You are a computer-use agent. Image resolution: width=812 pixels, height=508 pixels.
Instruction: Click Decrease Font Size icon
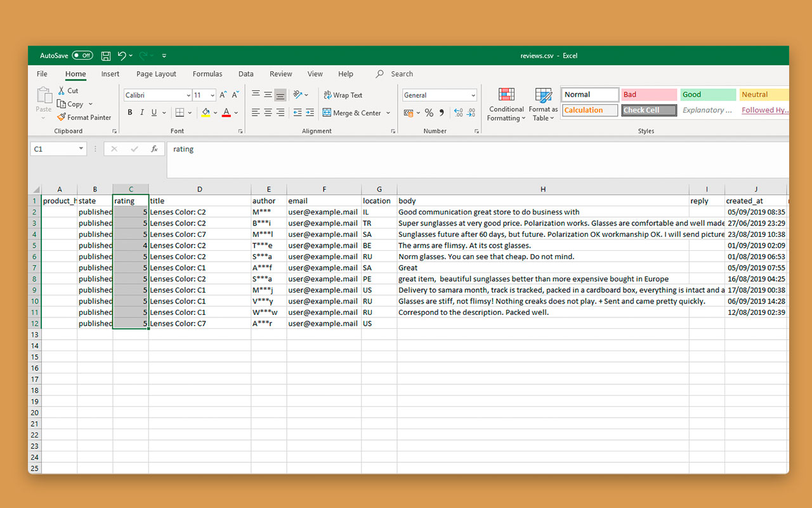click(235, 95)
